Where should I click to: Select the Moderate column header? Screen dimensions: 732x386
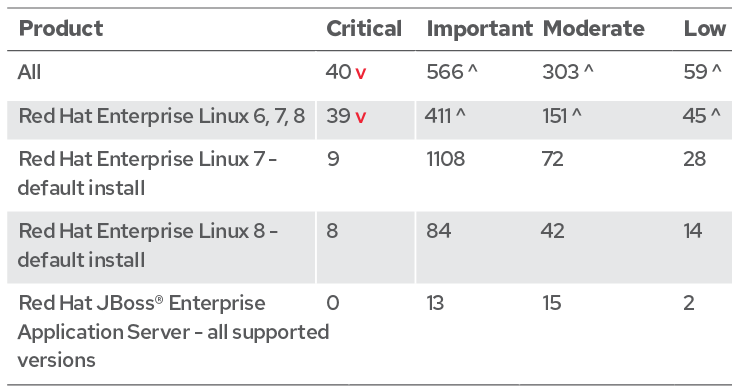[x=594, y=28]
